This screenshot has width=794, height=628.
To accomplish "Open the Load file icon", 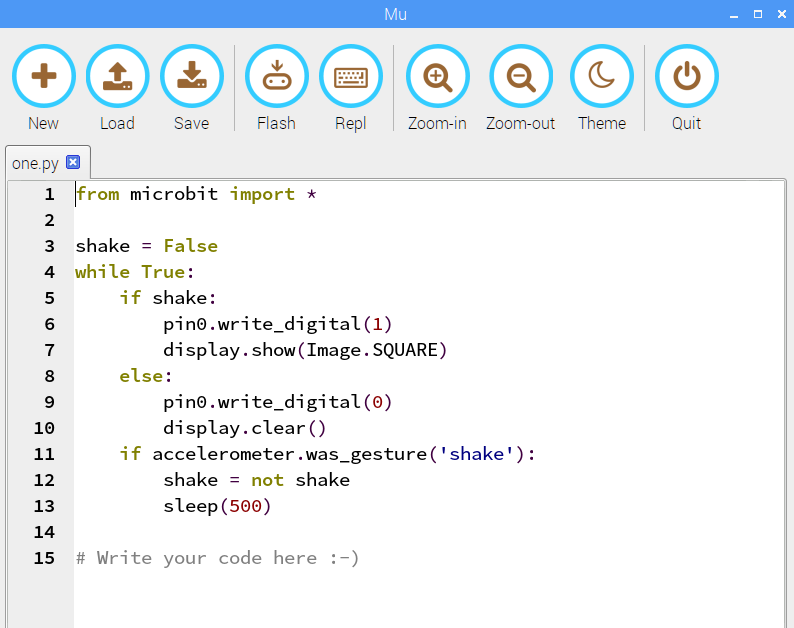I will pyautogui.click(x=117, y=77).
